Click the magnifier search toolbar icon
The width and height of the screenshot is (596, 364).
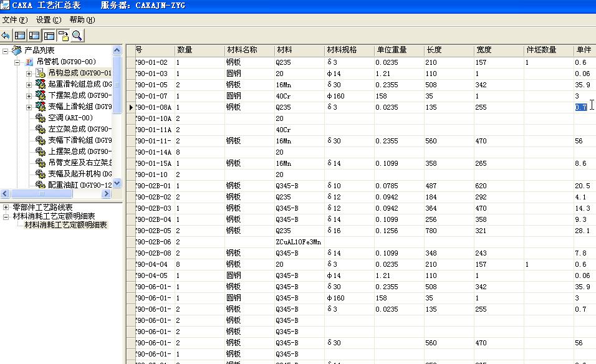point(77,36)
